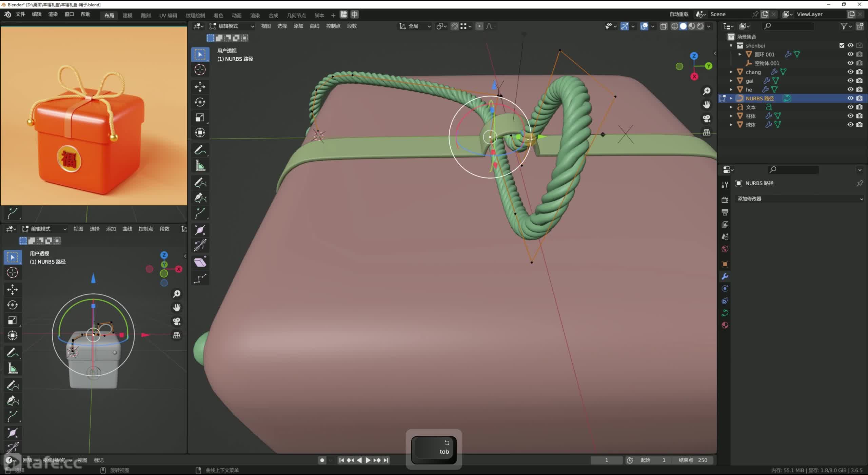Viewport: 868px width, 475px height.
Task: Select the Measure tool in main viewport
Action: (x=200, y=166)
